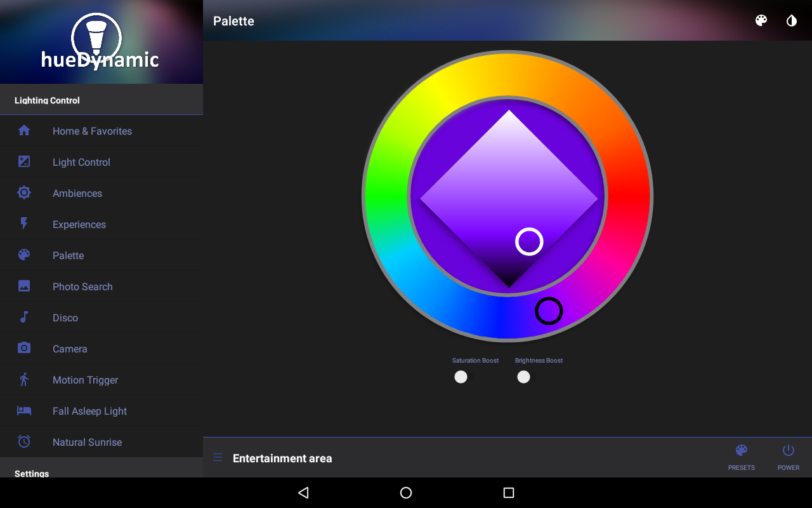
Task: Toggle the Brightness Boost switch
Action: (x=526, y=377)
